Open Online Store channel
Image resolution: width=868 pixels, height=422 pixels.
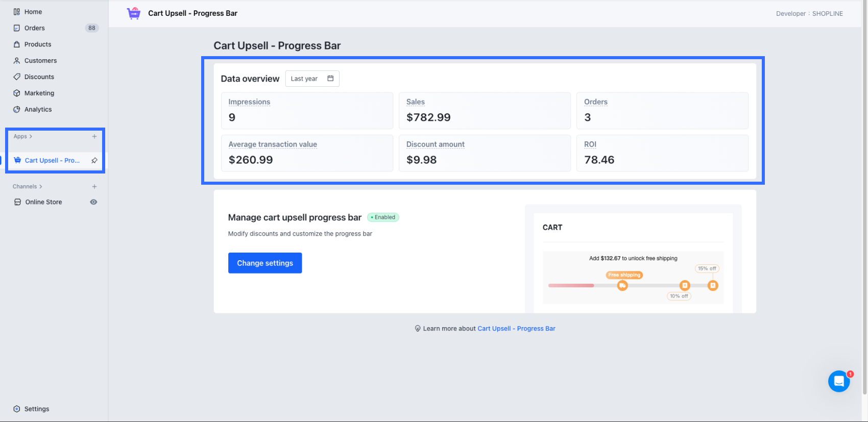(x=44, y=202)
